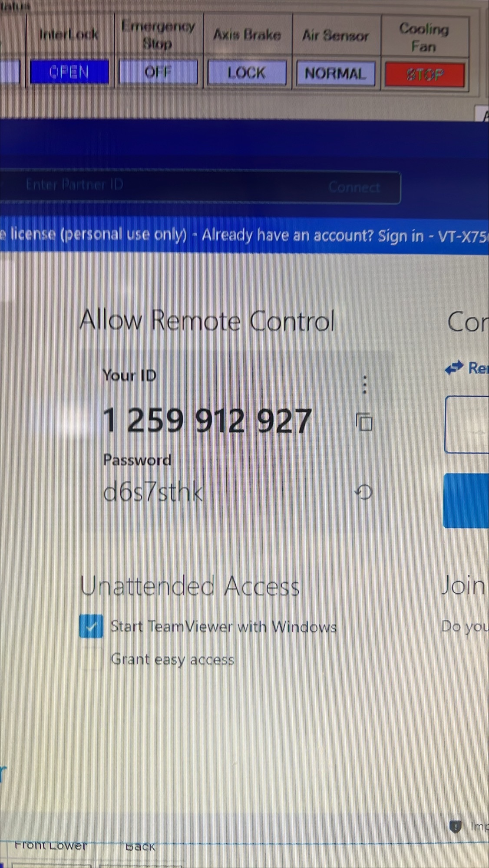Click the InterLock OPEN status indicator
The width and height of the screenshot is (489, 868).
[x=69, y=72]
